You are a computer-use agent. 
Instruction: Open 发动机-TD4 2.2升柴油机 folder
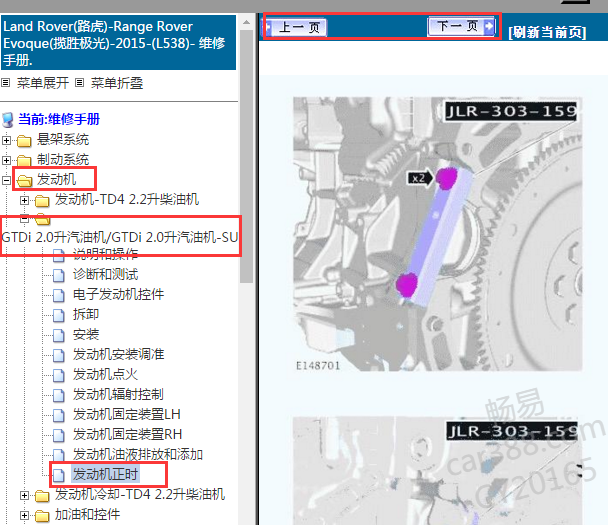(x=127, y=199)
